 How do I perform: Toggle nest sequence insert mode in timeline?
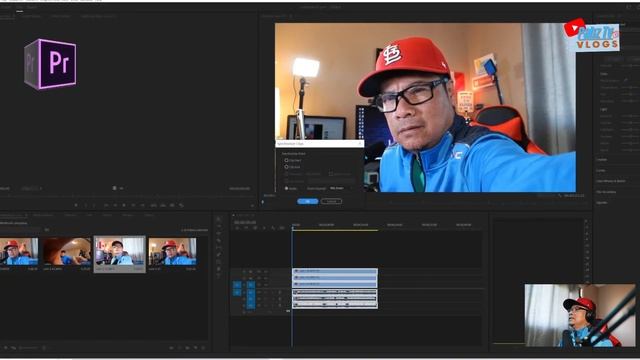point(237,228)
